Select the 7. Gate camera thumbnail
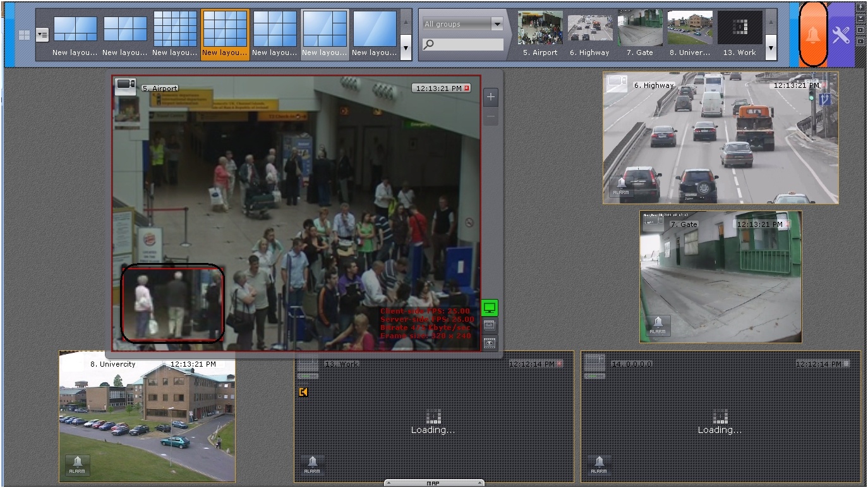Image resolution: width=868 pixels, height=488 pixels. [639, 30]
